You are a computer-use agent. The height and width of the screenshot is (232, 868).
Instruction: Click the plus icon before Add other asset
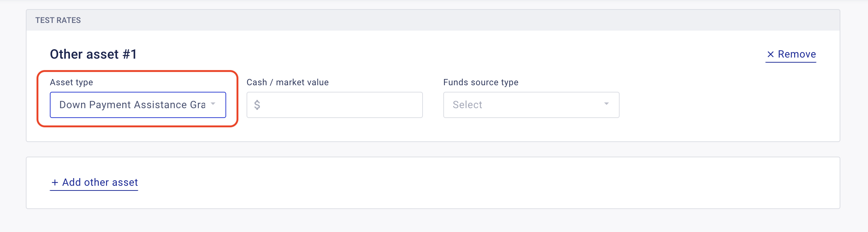coord(55,182)
